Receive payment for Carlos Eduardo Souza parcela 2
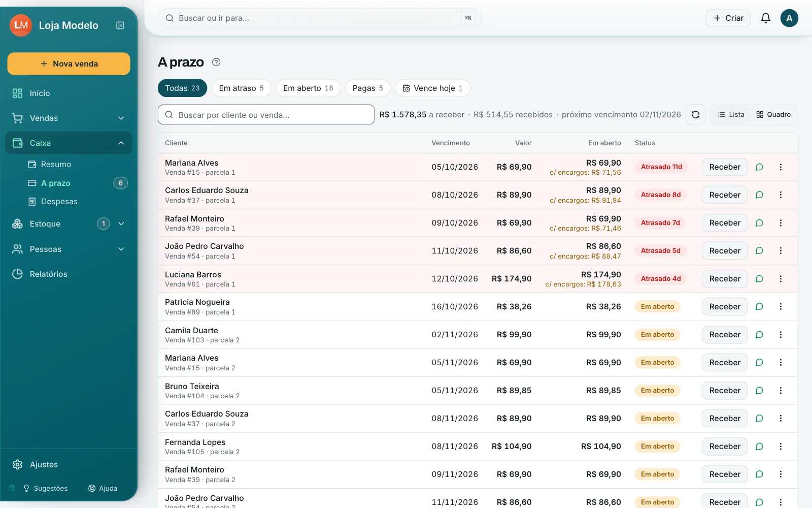Viewport: 812px width, 508px height. point(725,419)
